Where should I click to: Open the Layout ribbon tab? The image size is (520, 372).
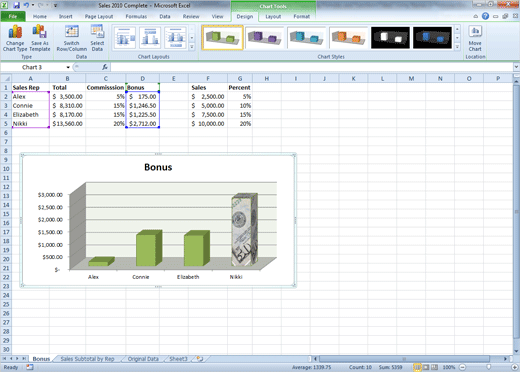pyautogui.click(x=273, y=16)
